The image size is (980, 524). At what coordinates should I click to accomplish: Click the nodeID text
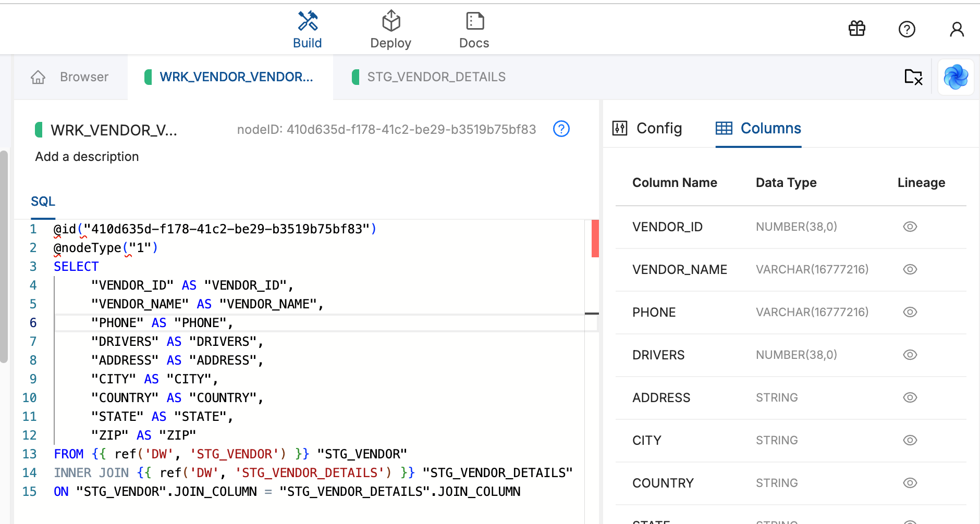386,130
